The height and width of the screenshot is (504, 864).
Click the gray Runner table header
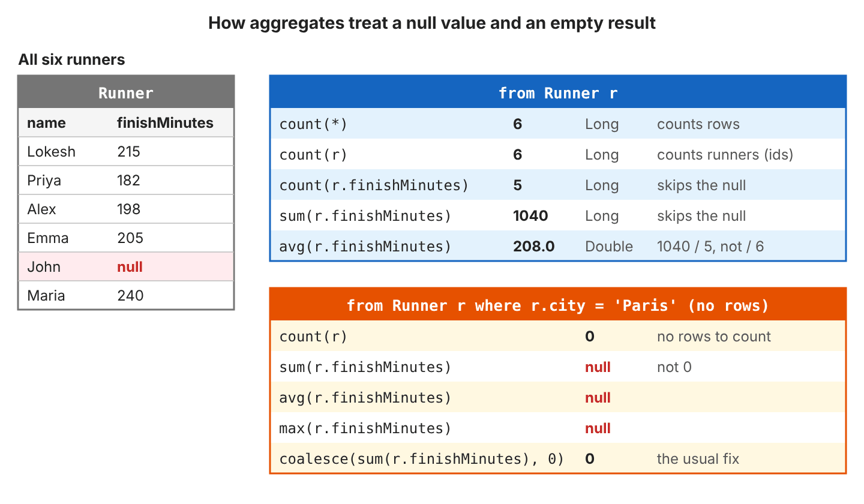[126, 93]
